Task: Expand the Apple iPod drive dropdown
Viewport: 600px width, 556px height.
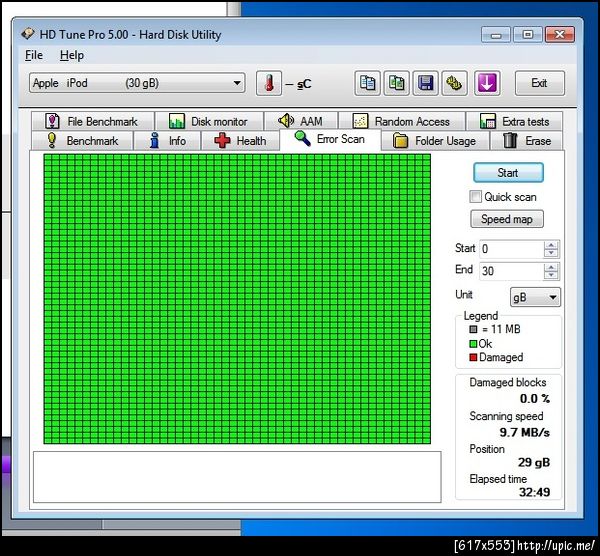Action: click(137, 83)
